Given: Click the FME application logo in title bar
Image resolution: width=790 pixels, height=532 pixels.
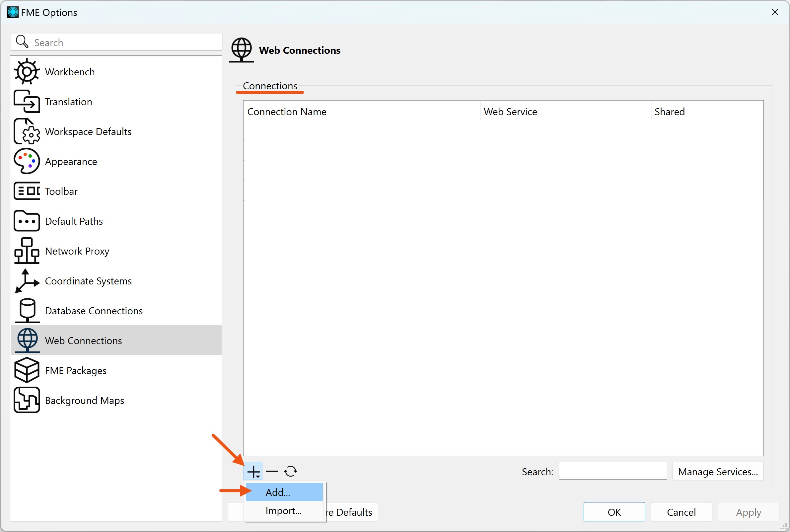Looking at the screenshot, I should pyautogui.click(x=13, y=12).
